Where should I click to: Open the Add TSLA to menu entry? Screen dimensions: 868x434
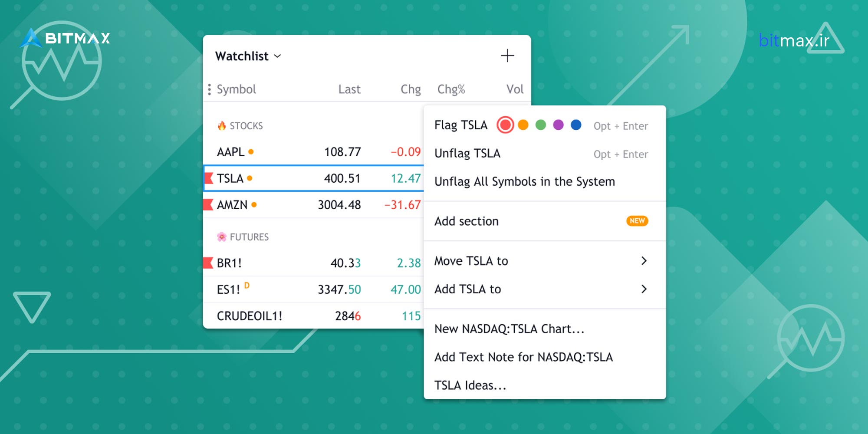pyautogui.click(x=545, y=289)
